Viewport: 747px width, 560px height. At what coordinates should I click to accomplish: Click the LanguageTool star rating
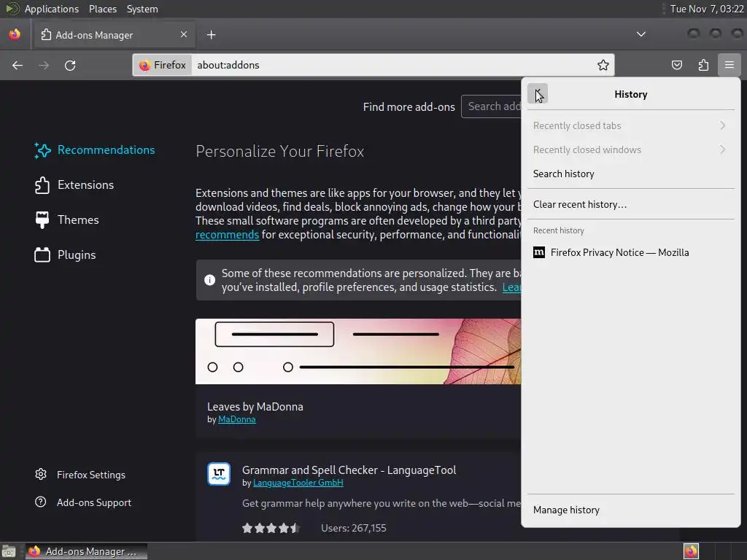tap(271, 528)
